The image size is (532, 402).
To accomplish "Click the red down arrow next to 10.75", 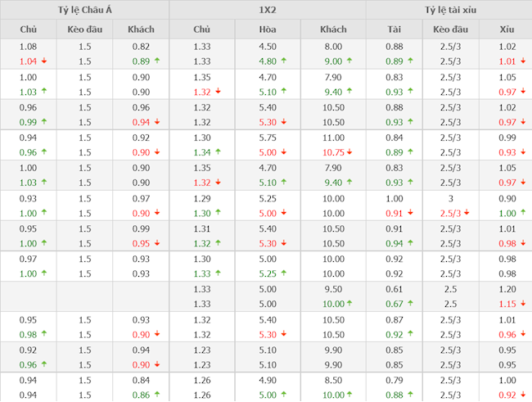I will pyautogui.click(x=351, y=152).
